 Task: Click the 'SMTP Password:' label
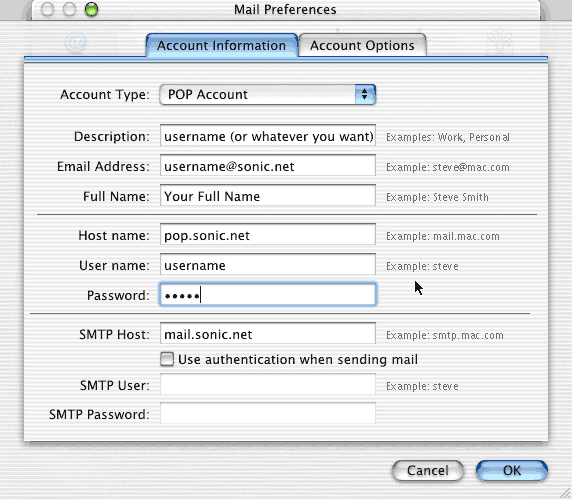click(99, 414)
